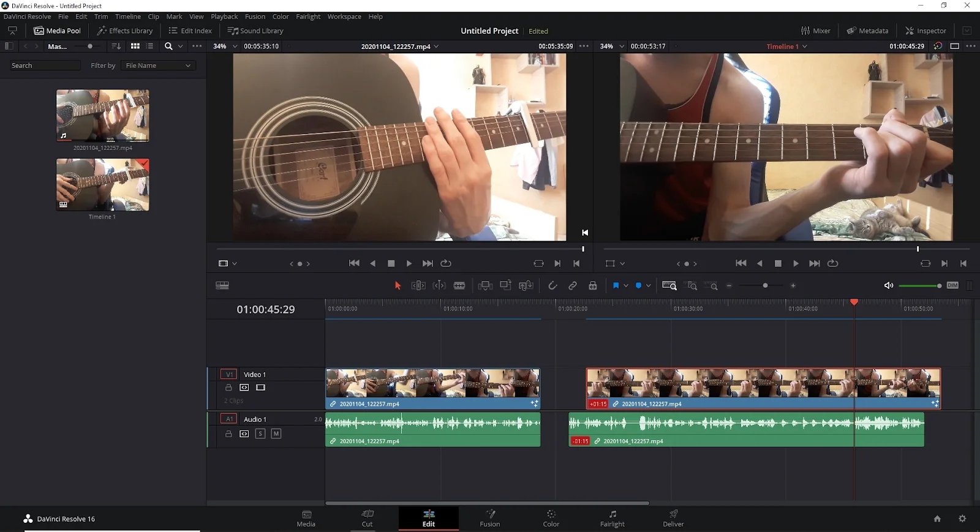Click the Position Lock padlock icon
This screenshot has height=532, width=980.
pos(593,286)
